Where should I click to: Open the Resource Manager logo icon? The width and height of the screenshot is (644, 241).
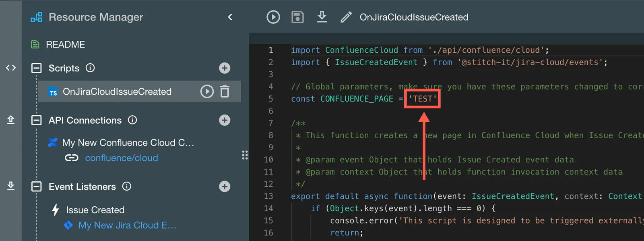click(37, 17)
